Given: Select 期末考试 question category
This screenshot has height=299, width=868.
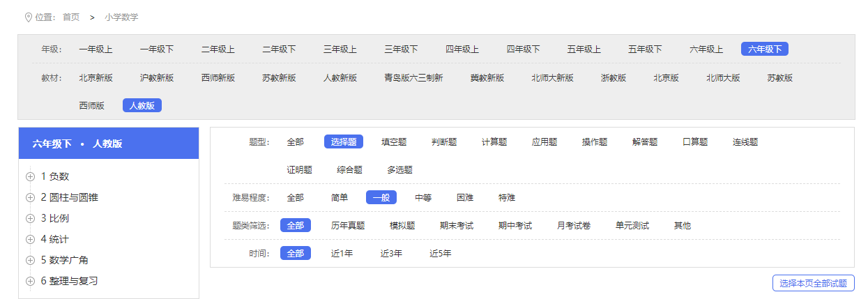Looking at the screenshot, I should tap(457, 226).
